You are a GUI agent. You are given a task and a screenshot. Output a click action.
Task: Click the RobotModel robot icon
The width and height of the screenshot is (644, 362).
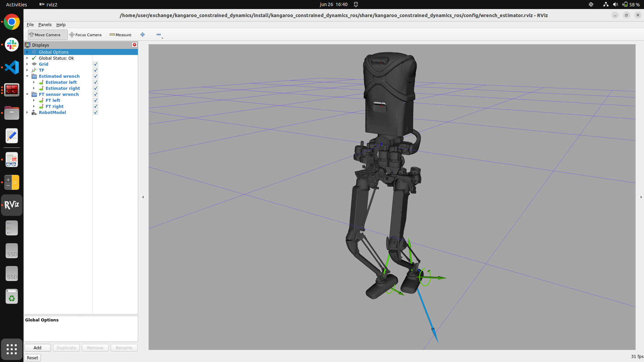(34, 112)
